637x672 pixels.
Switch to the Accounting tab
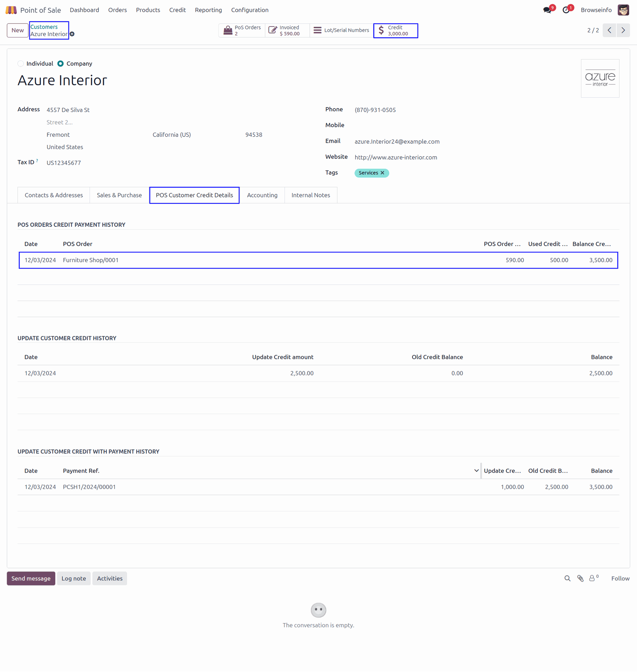(x=262, y=195)
